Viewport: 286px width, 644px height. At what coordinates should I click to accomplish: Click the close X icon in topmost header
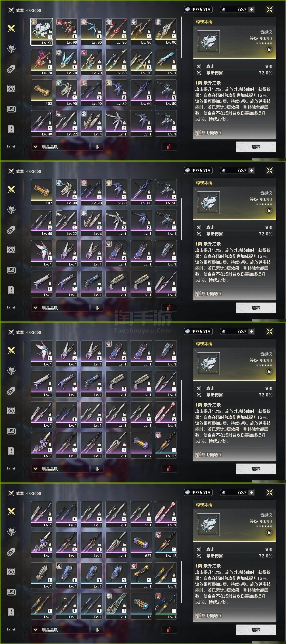pos(269,9)
